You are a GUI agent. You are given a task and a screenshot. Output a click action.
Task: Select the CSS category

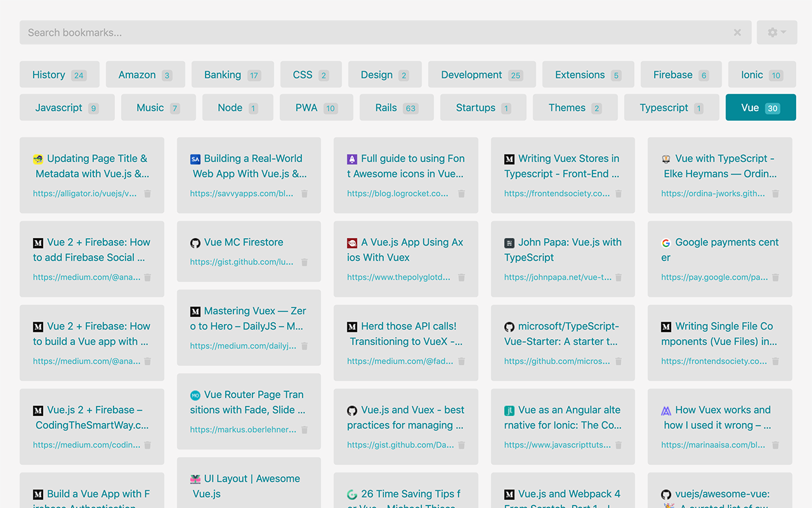(x=311, y=75)
